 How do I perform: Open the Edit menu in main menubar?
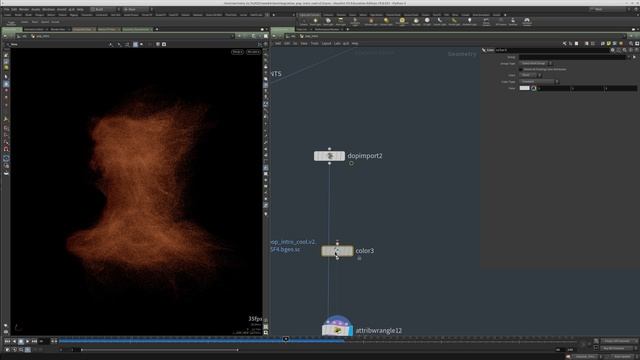click(x=14, y=9)
